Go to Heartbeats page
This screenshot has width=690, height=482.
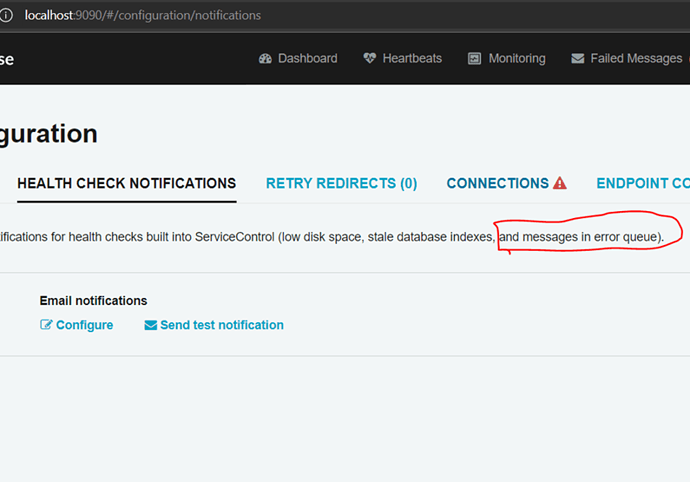pos(402,59)
